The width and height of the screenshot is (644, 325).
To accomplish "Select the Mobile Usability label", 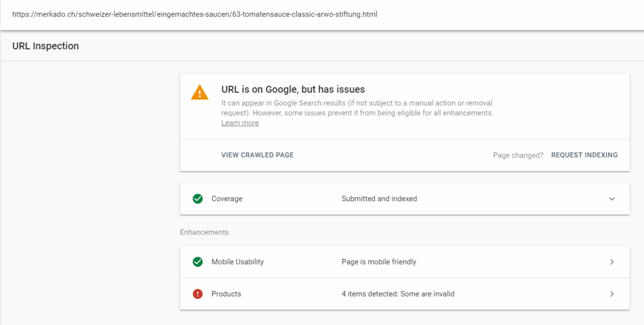I will tap(238, 262).
